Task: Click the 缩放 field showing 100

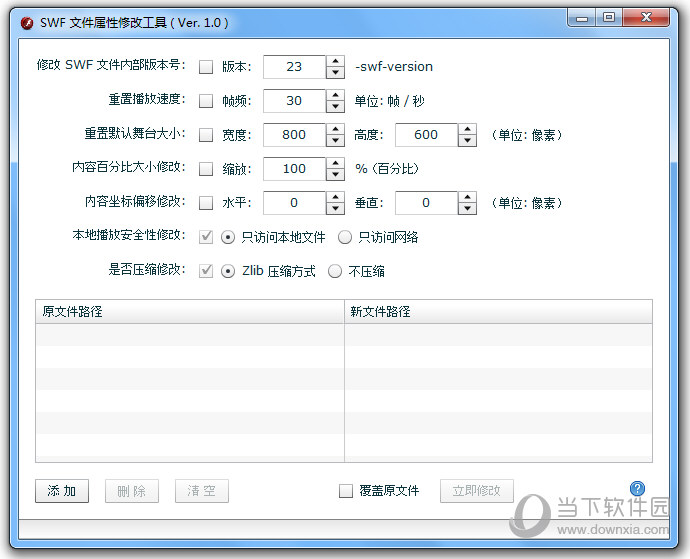Action: 294,169
